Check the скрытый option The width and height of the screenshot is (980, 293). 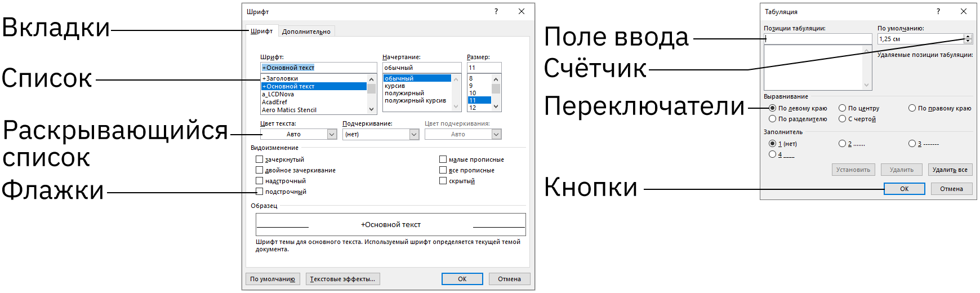click(443, 181)
